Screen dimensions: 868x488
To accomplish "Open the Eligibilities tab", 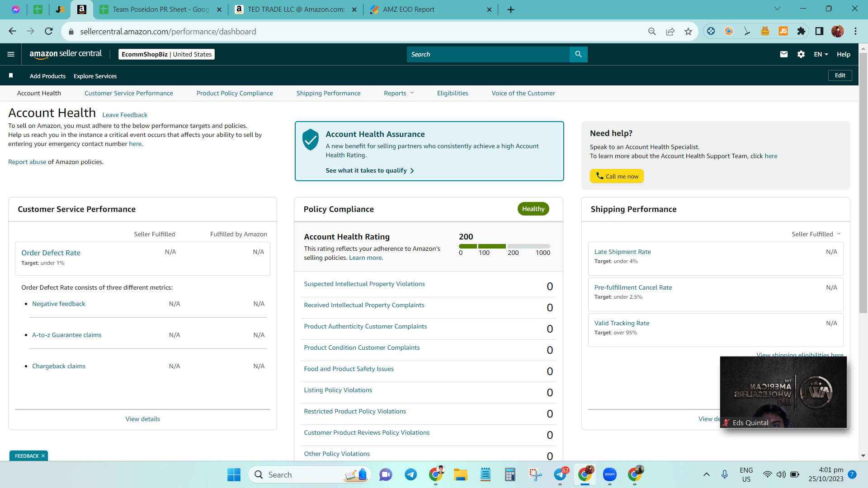I will coord(453,93).
